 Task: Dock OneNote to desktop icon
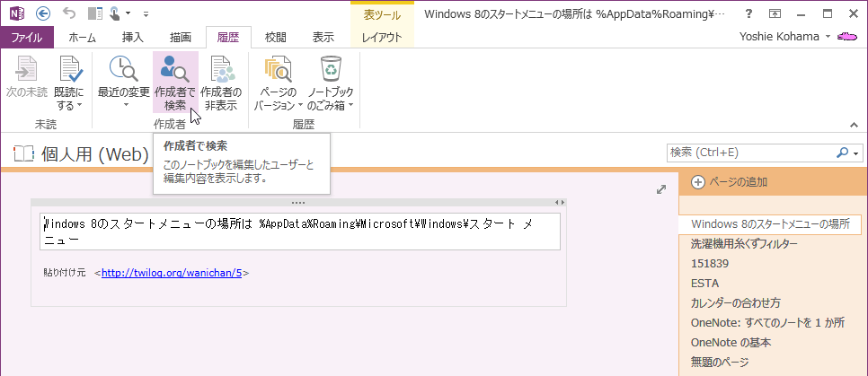click(x=95, y=13)
